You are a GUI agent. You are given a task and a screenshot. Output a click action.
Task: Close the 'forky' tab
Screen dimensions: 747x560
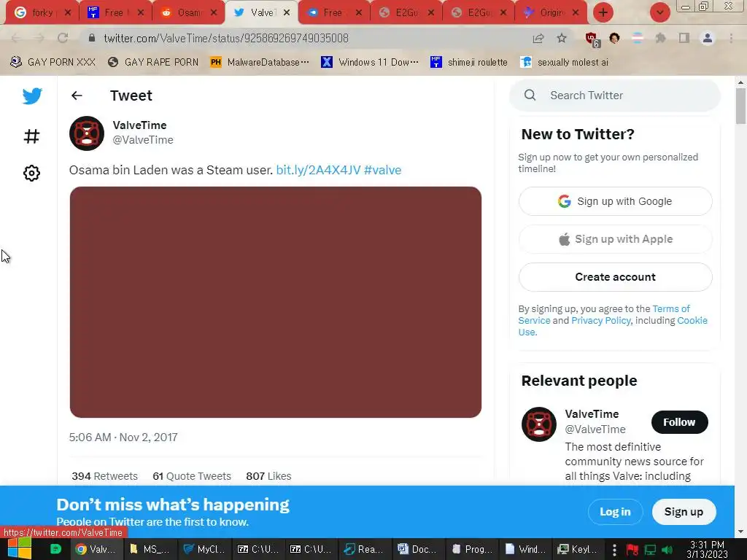point(68,13)
